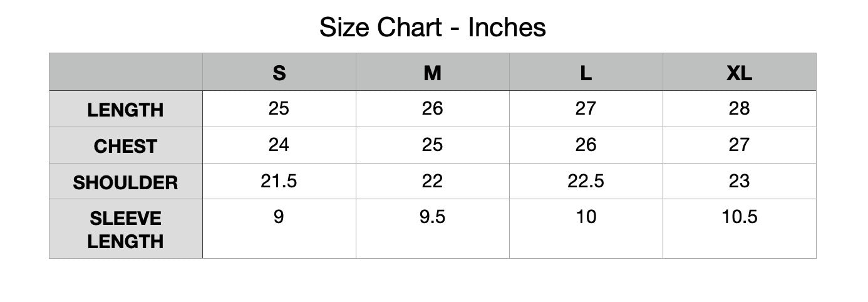The image size is (868, 302).
Task: Select the shoulder cell showing 21.5
Action: (279, 181)
